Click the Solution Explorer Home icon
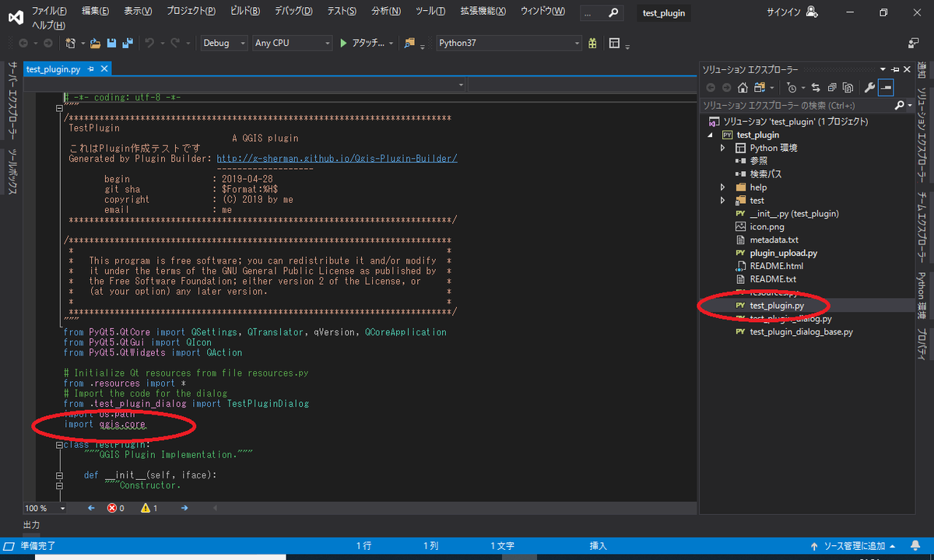Viewport: 934px width, 560px height. click(743, 87)
